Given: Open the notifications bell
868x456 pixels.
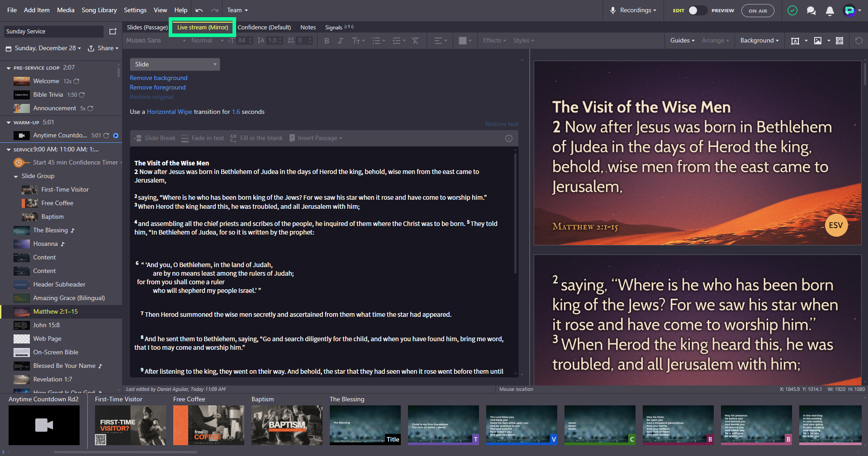Looking at the screenshot, I should [830, 10].
